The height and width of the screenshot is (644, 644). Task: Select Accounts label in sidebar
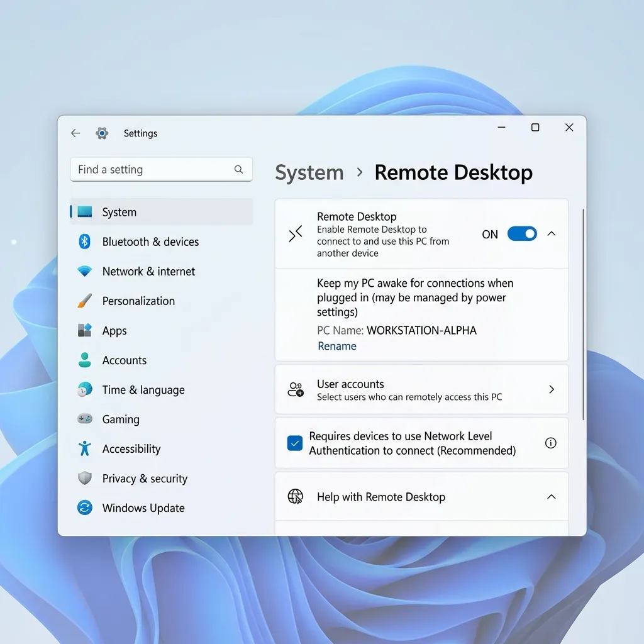(125, 360)
